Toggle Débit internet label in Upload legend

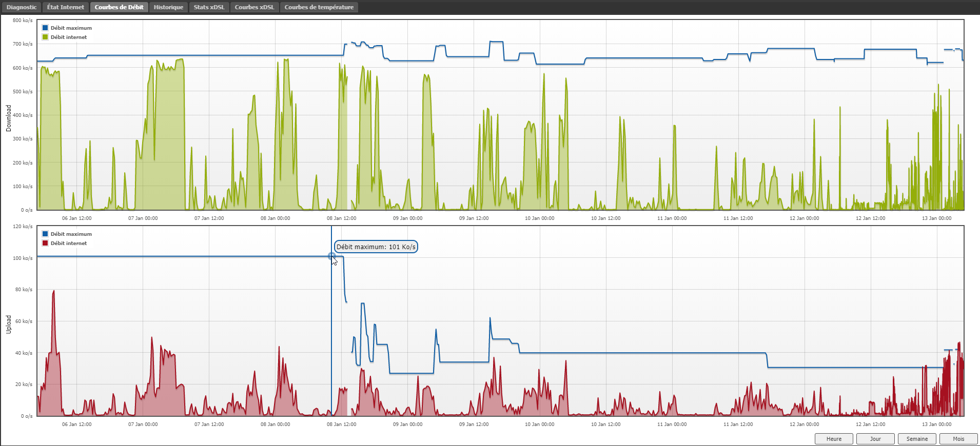pyautogui.click(x=69, y=243)
